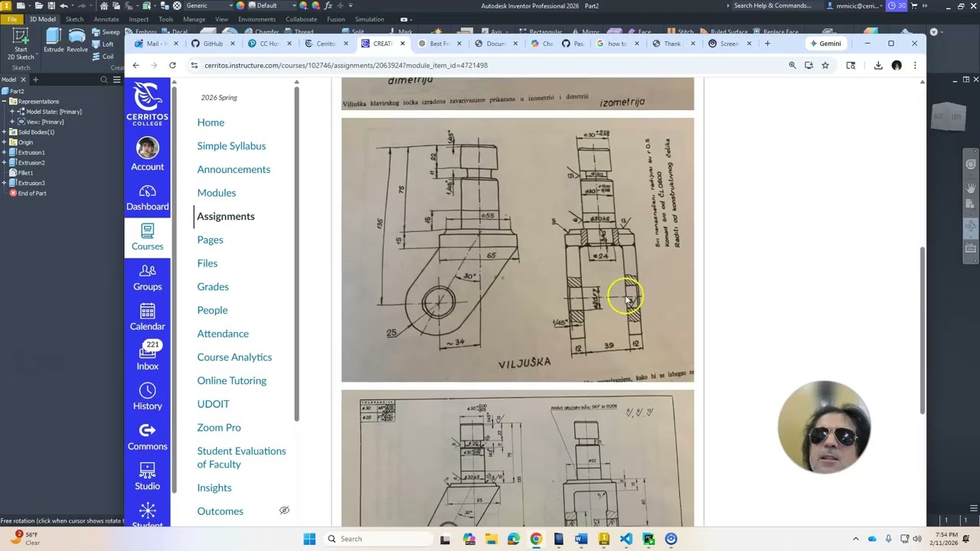980x551 pixels.
Task: Choose the Sweep tool in Inventor ribbon
Action: 106,32
